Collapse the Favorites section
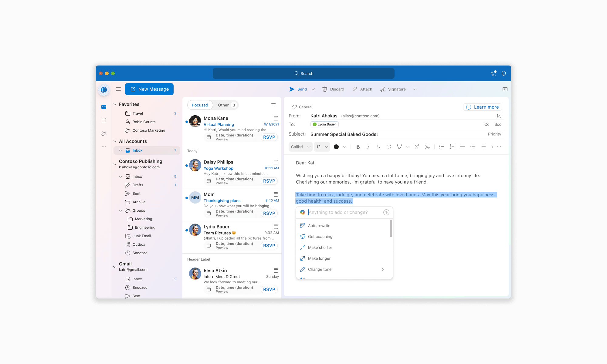Viewport: 607px width, 364px height. coord(115,104)
